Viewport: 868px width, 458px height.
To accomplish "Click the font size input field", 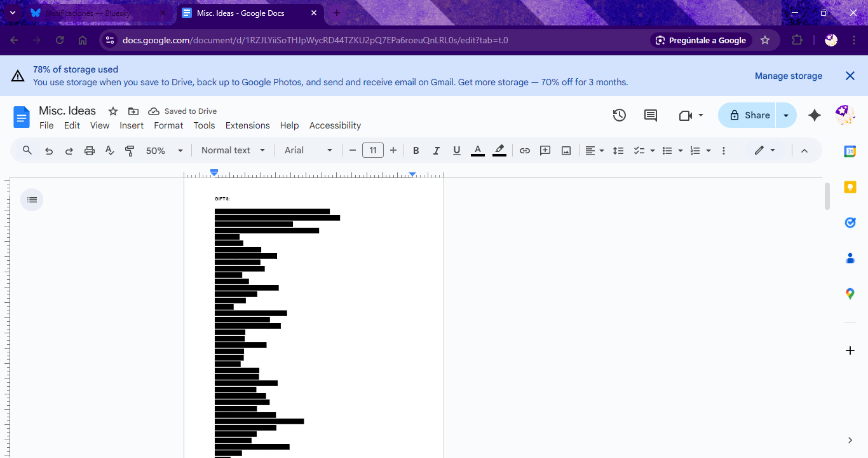I will point(373,151).
